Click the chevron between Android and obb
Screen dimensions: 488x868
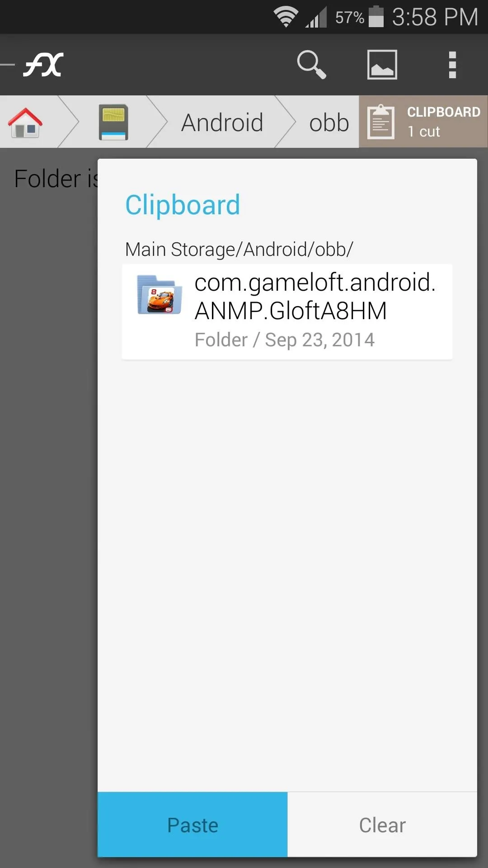click(x=286, y=122)
